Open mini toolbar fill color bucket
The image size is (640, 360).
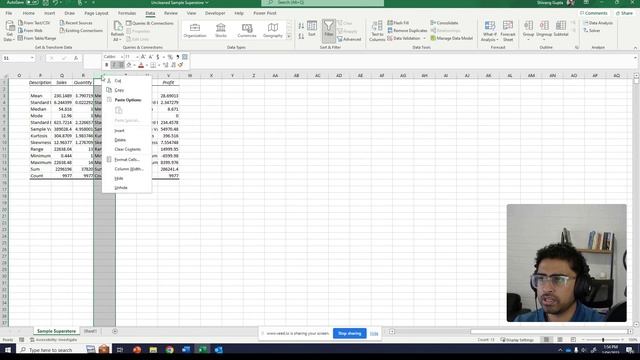tap(129, 65)
